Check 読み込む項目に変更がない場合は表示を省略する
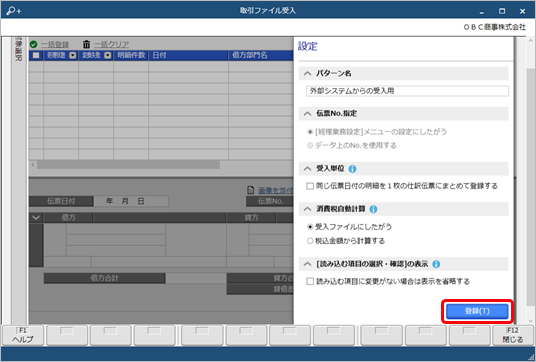The width and height of the screenshot is (536, 362). (310, 282)
